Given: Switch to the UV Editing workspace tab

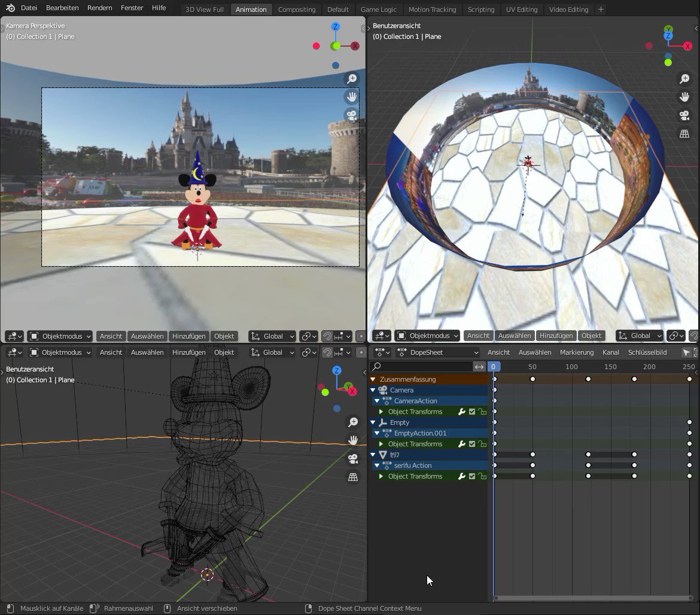Looking at the screenshot, I should click(522, 10).
